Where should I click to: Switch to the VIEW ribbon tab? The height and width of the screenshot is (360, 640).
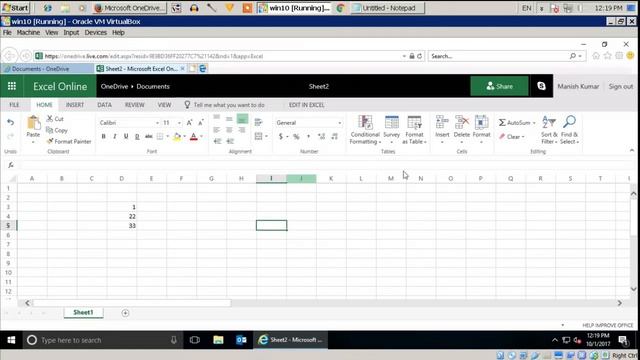pos(164,105)
